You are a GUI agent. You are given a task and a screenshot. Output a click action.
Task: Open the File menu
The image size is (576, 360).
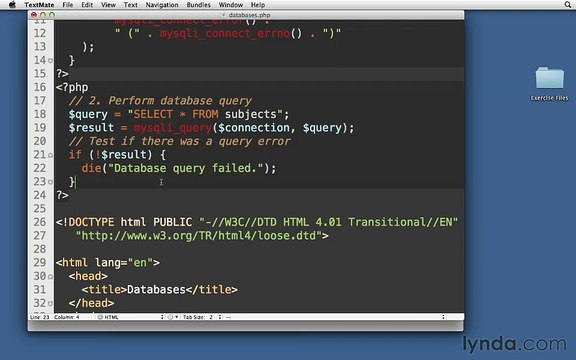[x=68, y=5]
